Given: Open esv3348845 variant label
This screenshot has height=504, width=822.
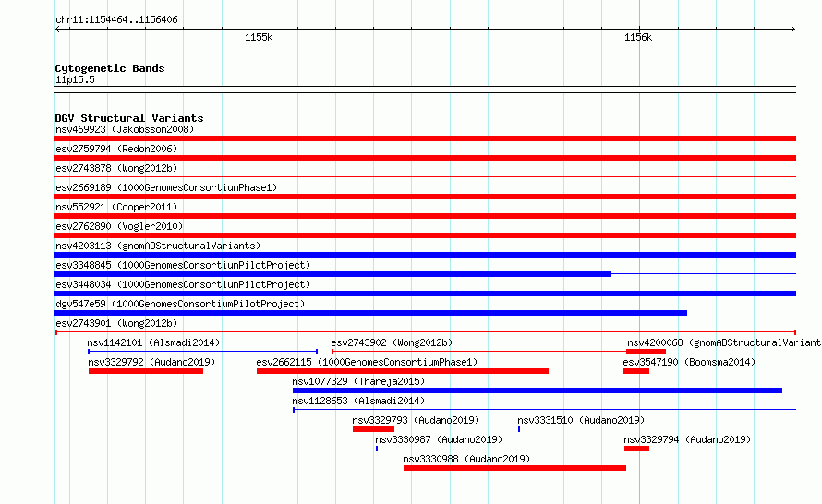Looking at the screenshot, I should [x=183, y=265].
